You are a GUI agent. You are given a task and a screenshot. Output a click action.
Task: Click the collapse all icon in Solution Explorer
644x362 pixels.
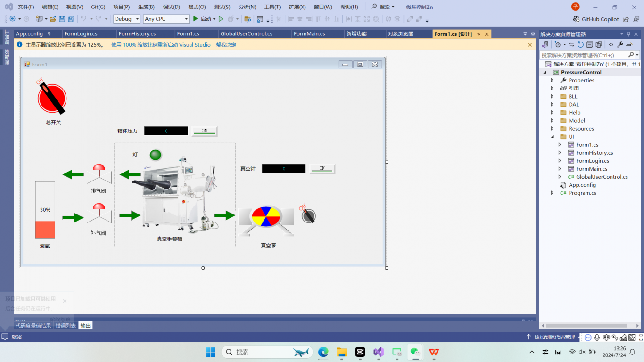(x=590, y=44)
